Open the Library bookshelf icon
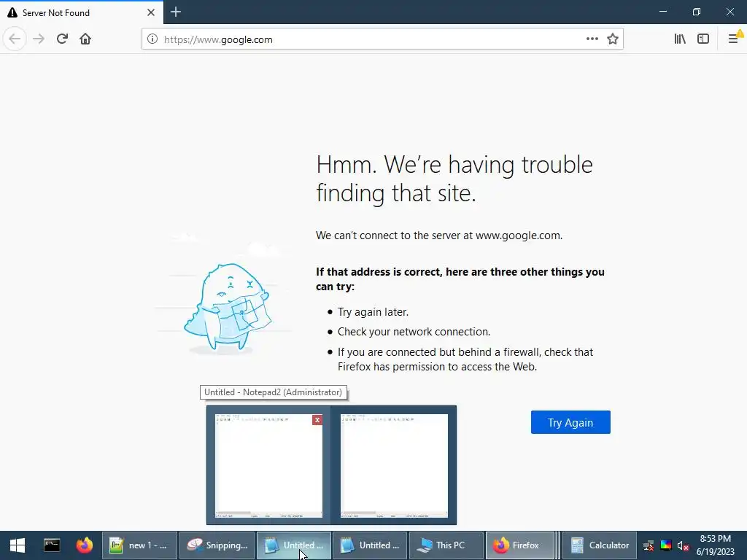 680,39
